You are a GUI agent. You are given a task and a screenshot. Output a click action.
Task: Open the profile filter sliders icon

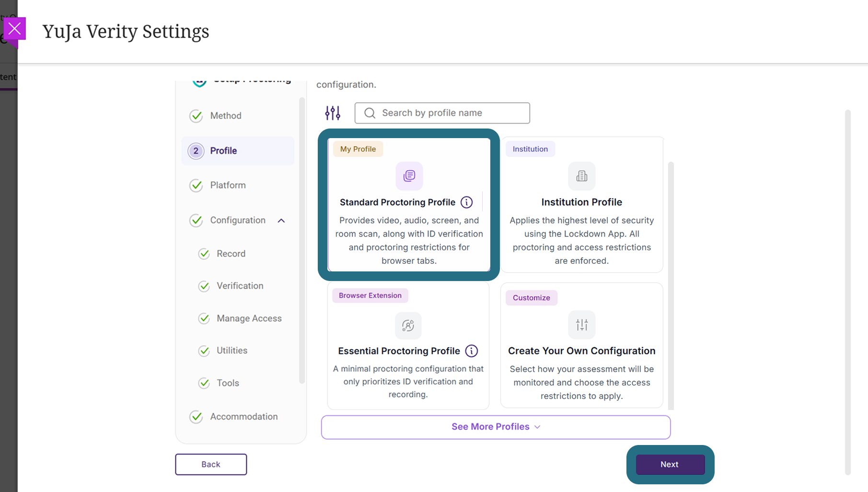333,113
